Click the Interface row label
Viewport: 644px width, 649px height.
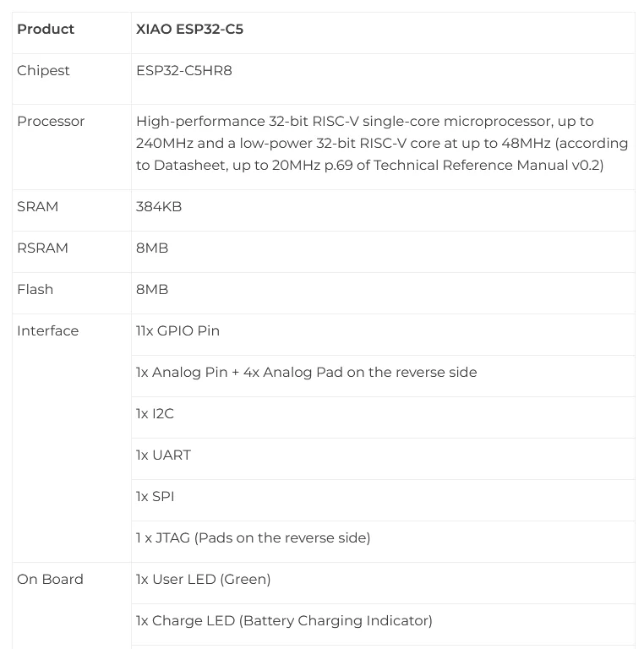click(47, 330)
